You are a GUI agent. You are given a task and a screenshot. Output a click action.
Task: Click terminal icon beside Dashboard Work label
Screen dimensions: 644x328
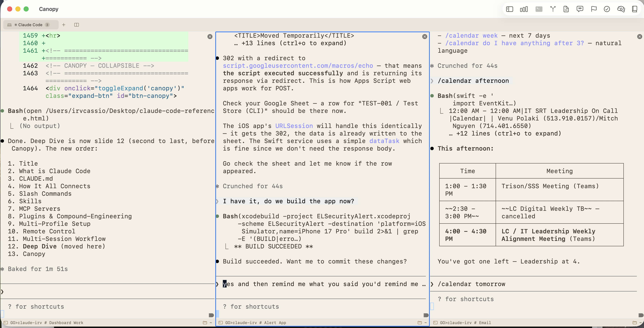6,322
